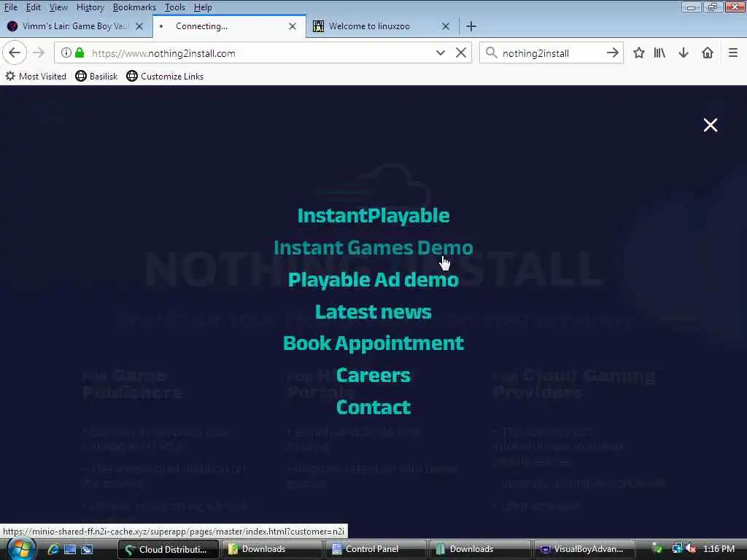The height and width of the screenshot is (560, 747).
Task: Open the View menu
Action: [58, 7]
